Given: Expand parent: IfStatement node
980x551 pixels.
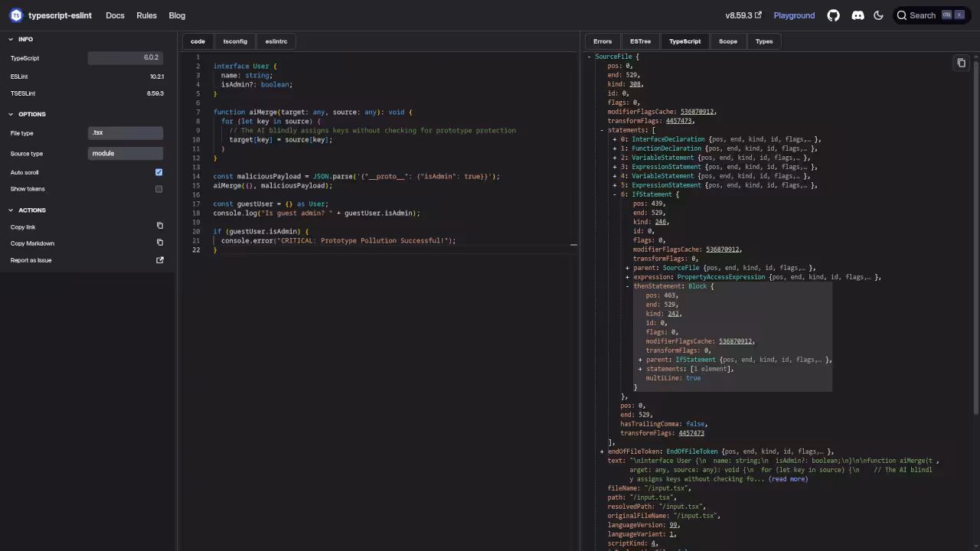Looking at the screenshot, I should pos(640,360).
